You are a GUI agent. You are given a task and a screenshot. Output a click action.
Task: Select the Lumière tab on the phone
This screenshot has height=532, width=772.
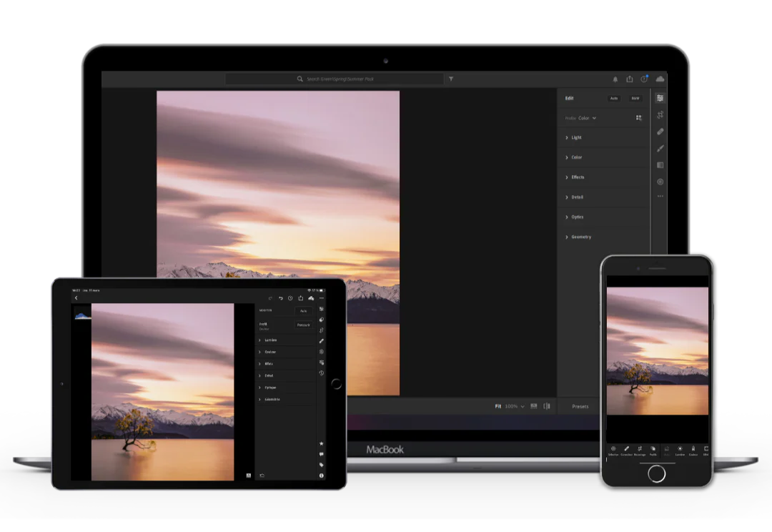(x=680, y=450)
